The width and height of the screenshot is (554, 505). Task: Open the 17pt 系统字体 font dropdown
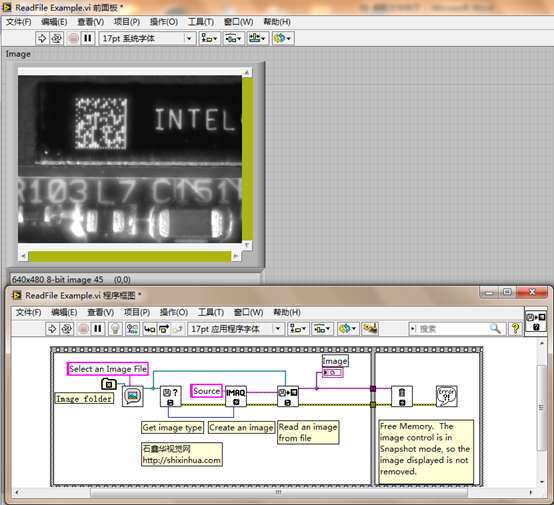coord(147,38)
